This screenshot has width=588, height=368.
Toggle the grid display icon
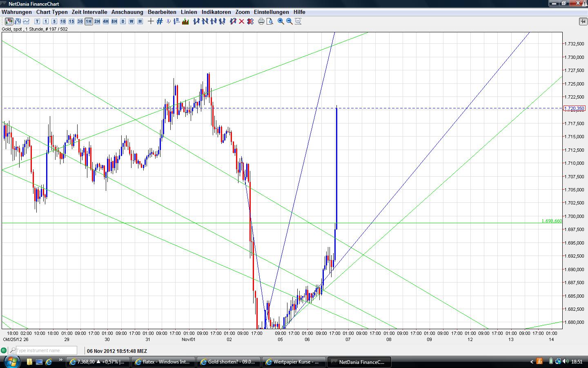coord(159,21)
